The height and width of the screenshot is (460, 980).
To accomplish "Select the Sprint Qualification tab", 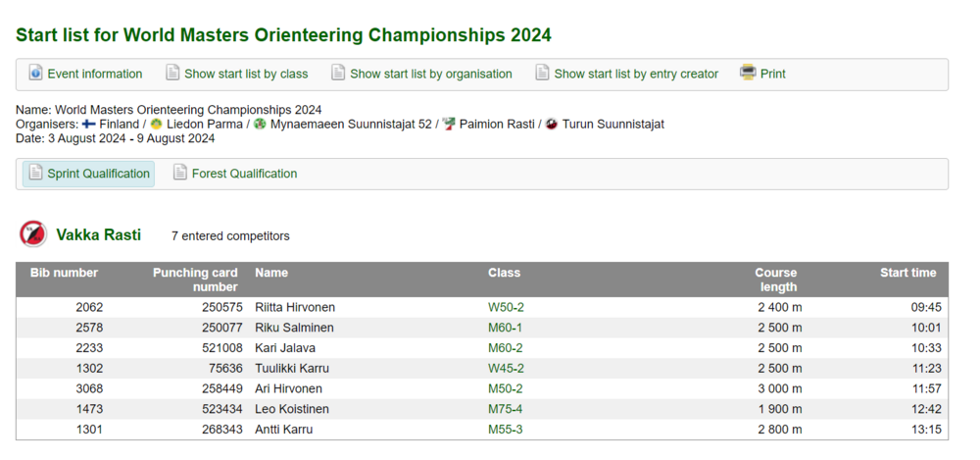I will click(x=98, y=174).
